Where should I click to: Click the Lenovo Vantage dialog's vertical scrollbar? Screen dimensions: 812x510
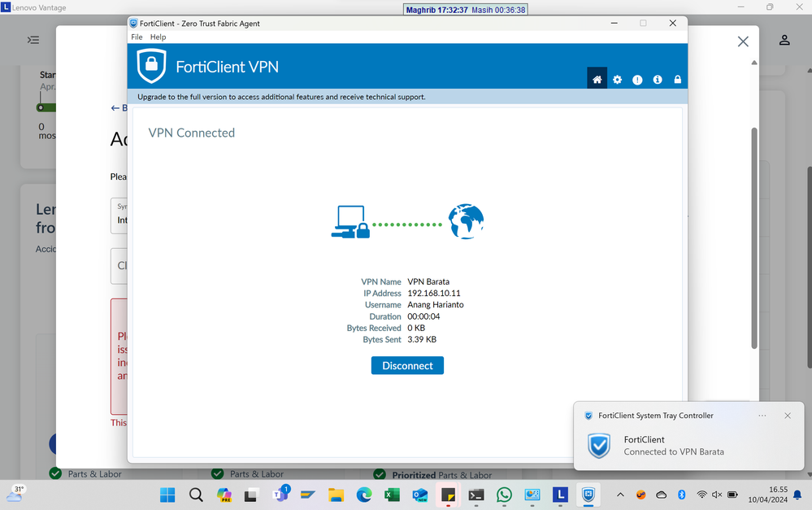pyautogui.click(x=754, y=238)
